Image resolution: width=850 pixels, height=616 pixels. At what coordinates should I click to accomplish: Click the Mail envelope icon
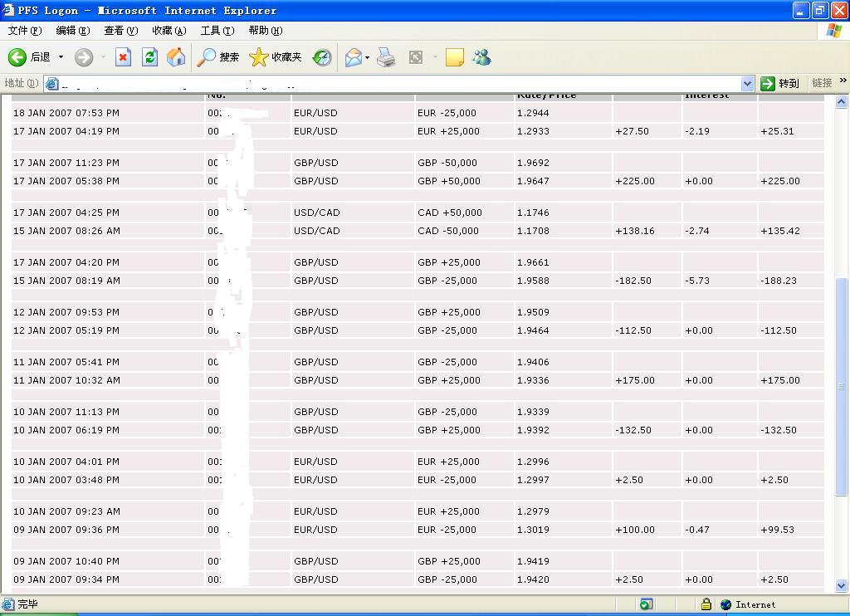tap(353, 57)
